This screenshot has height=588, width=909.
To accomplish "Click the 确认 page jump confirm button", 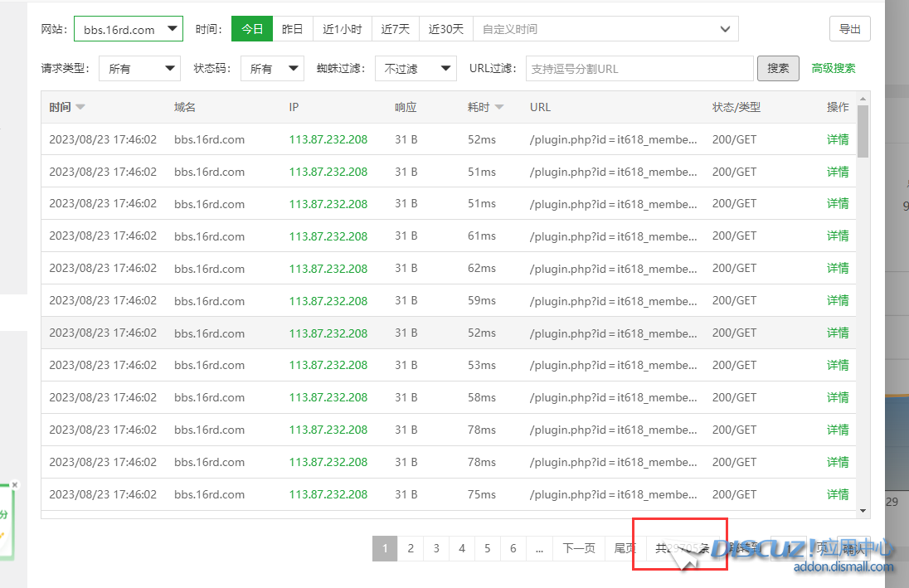I will pos(853,548).
